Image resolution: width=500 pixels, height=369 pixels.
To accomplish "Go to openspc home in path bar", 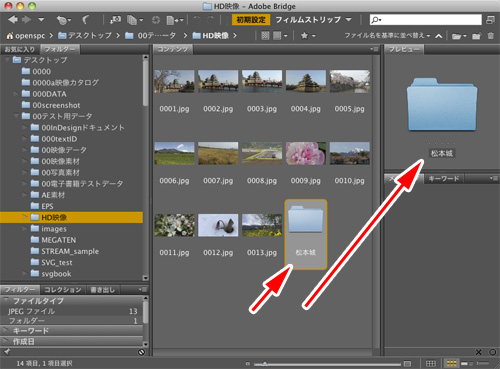I will [26, 36].
